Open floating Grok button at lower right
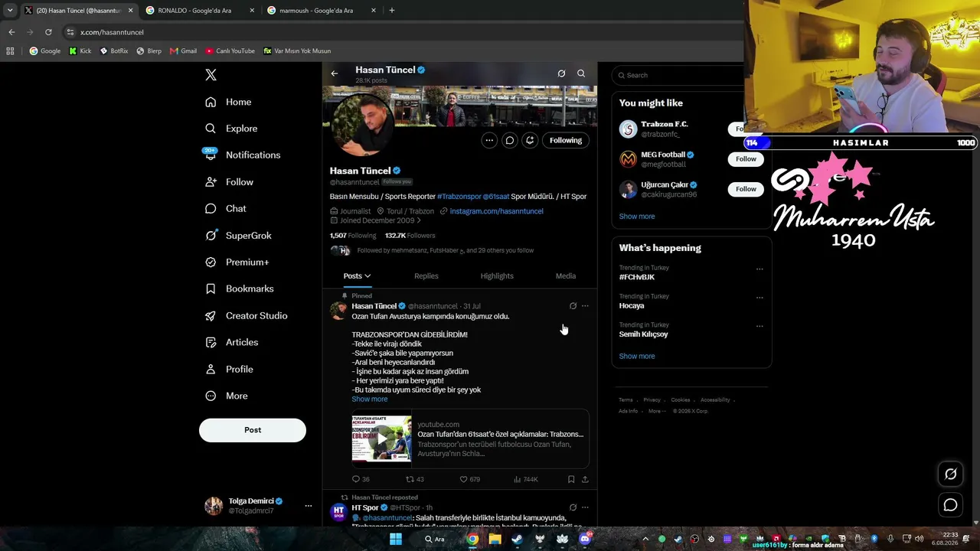The image size is (980, 551). tap(950, 474)
